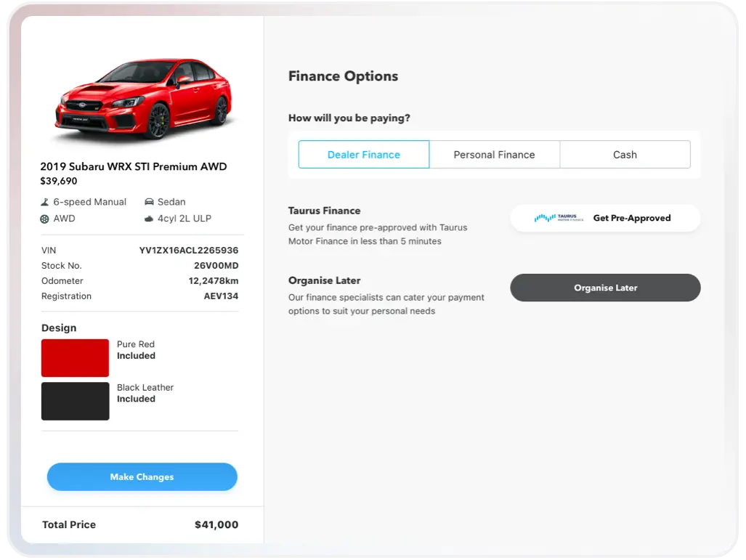Click the red Subaru WRX car image
Image resolution: width=746 pixels, height=560 pixels.
143,100
